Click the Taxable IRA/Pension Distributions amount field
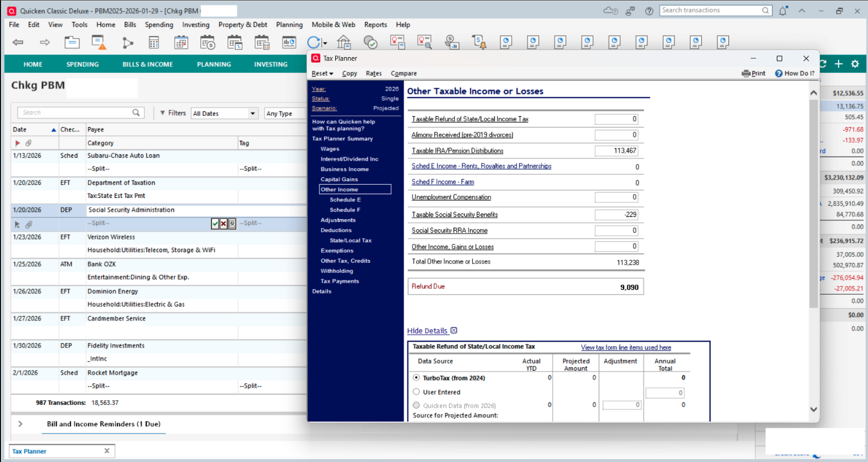This screenshot has height=462, width=868. (616, 151)
